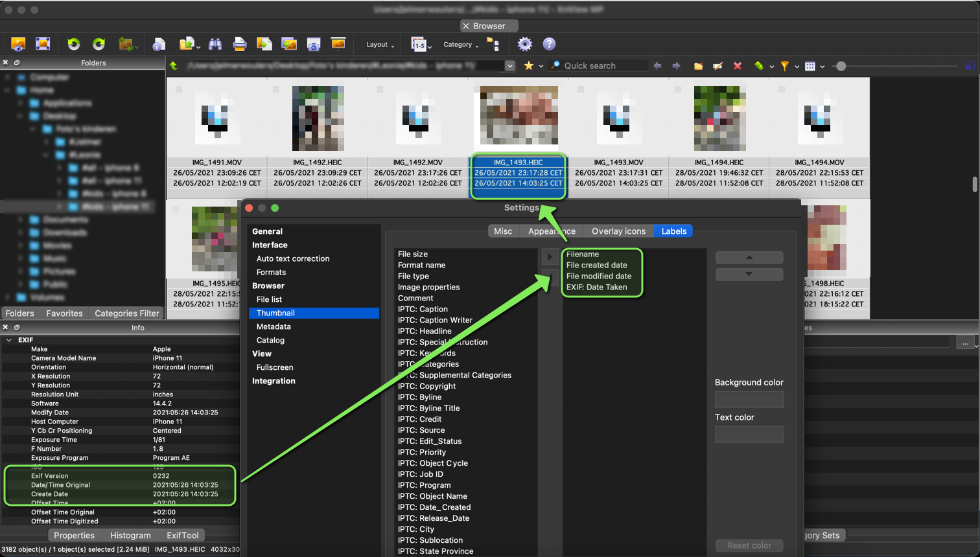The width and height of the screenshot is (980, 557).
Task: Tick the checkbox on the IMG_1493.MOV thumbnail
Action: pos(581,89)
